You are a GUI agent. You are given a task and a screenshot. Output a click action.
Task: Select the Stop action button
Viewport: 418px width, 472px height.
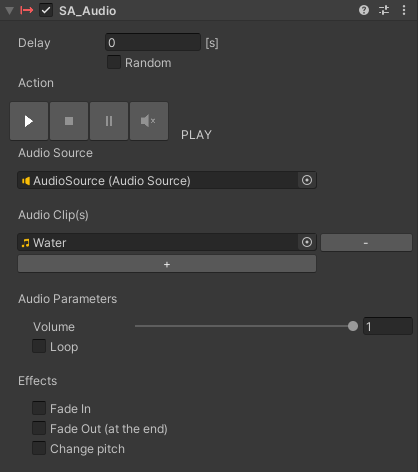click(69, 121)
